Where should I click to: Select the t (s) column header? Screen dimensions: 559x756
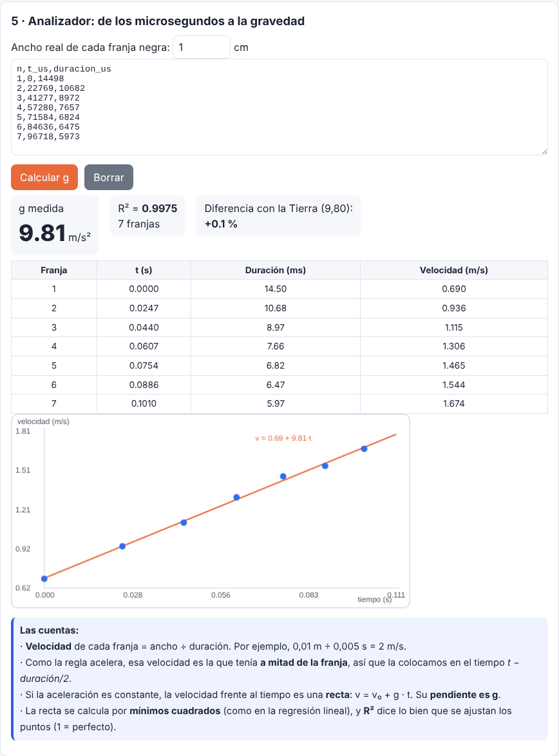(144, 270)
